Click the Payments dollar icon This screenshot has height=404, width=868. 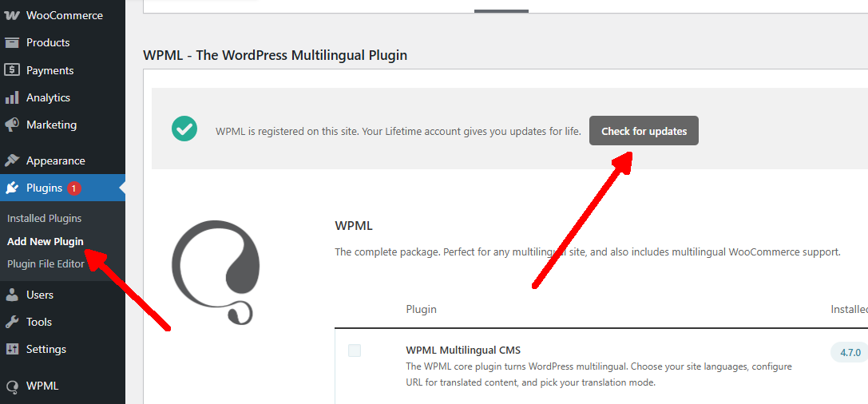click(12, 70)
